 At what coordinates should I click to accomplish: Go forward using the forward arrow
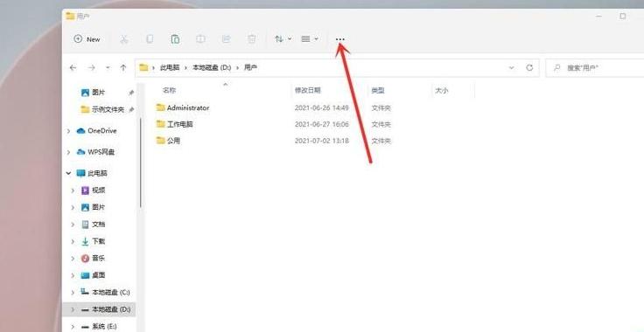tap(92, 67)
